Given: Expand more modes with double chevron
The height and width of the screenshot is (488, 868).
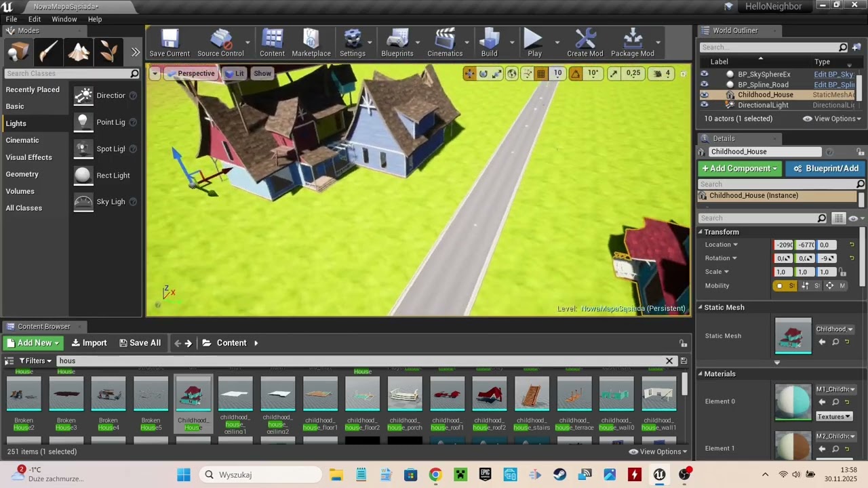Looking at the screenshot, I should (135, 52).
